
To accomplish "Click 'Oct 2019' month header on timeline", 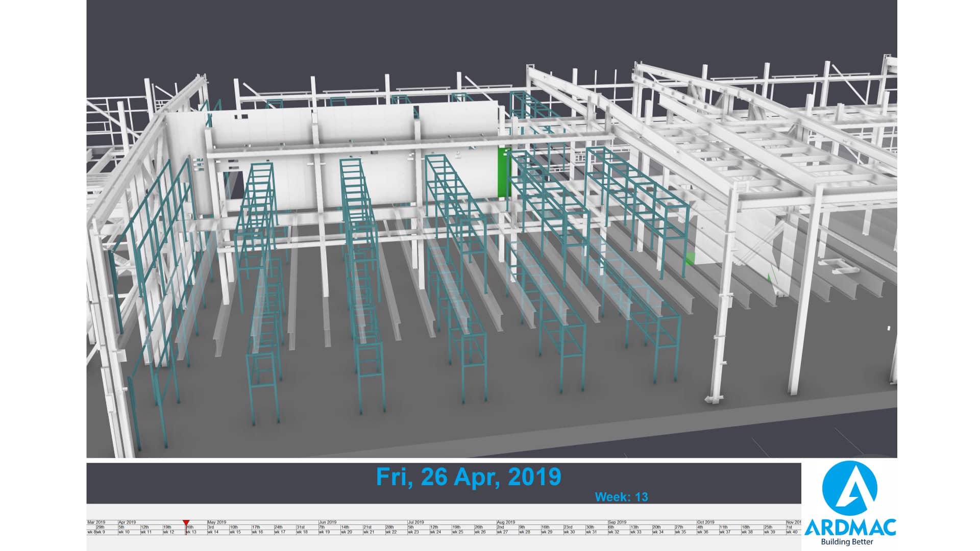I will [706, 522].
